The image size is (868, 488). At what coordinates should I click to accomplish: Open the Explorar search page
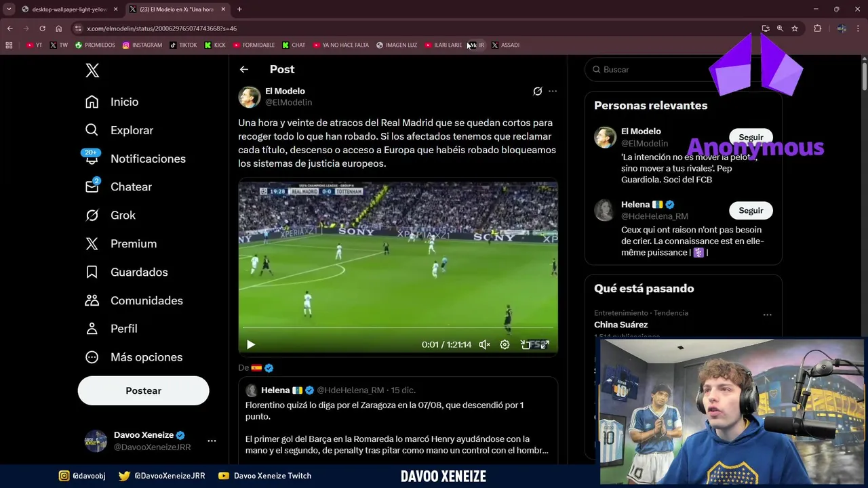119,130
